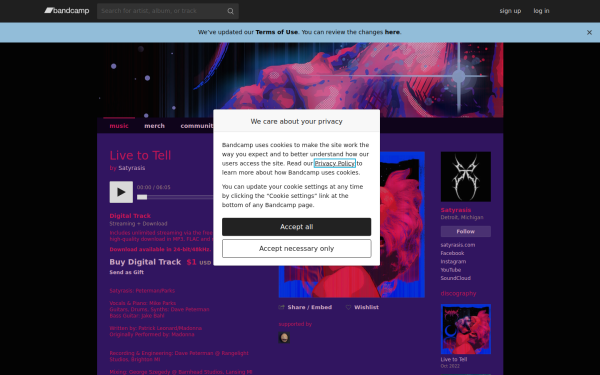Open the sign up link
This screenshot has height=375, width=600.
(x=510, y=11)
